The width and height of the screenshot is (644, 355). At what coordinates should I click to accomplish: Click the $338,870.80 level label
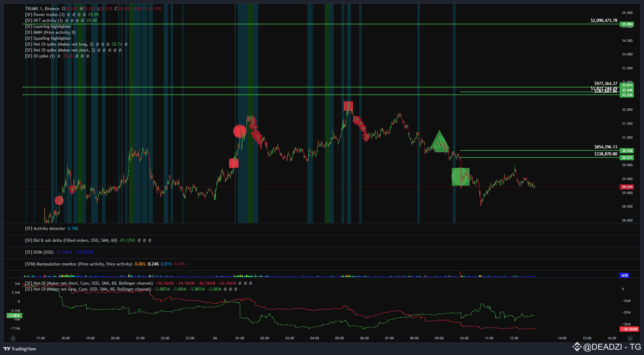point(606,154)
